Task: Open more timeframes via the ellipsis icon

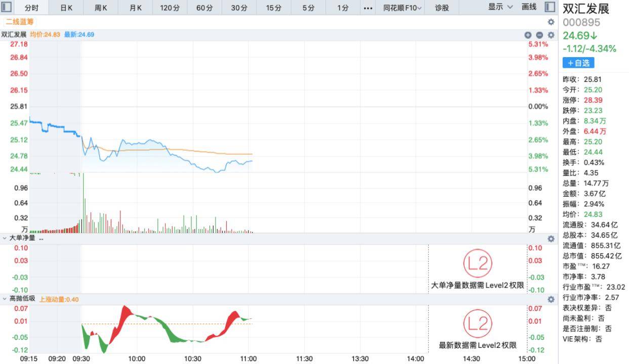Action: tap(368, 8)
